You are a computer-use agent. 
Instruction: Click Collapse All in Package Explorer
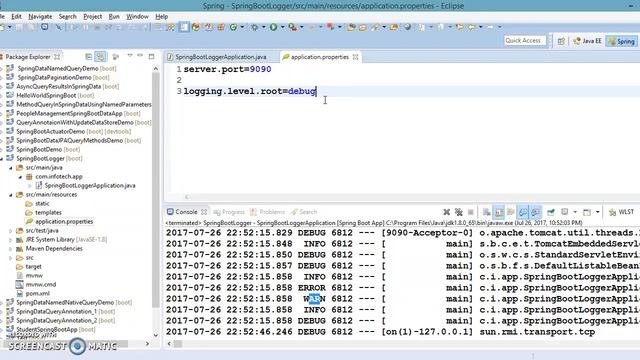click(x=89, y=57)
